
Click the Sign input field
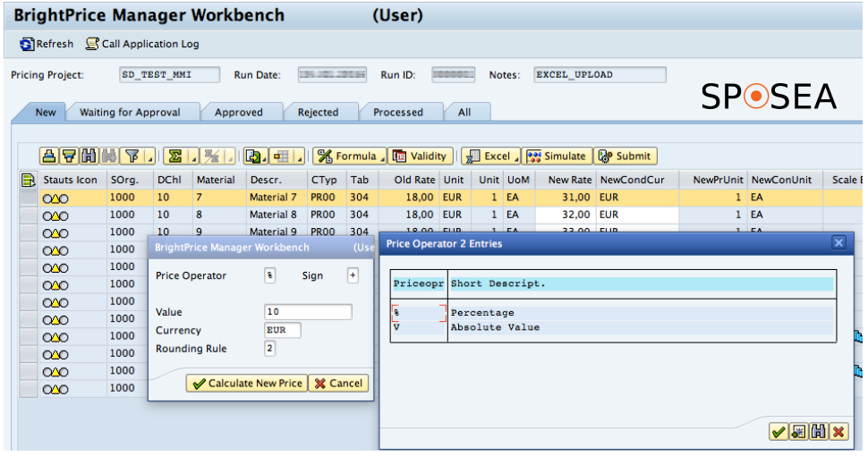point(353,275)
